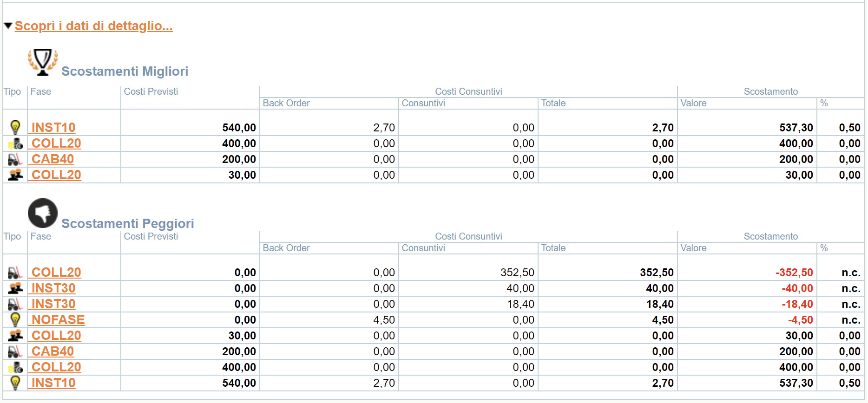This screenshot has width=868, height=403.
Task: Open INST10 link in Scostamenti Migliori
Action: pos(53,128)
